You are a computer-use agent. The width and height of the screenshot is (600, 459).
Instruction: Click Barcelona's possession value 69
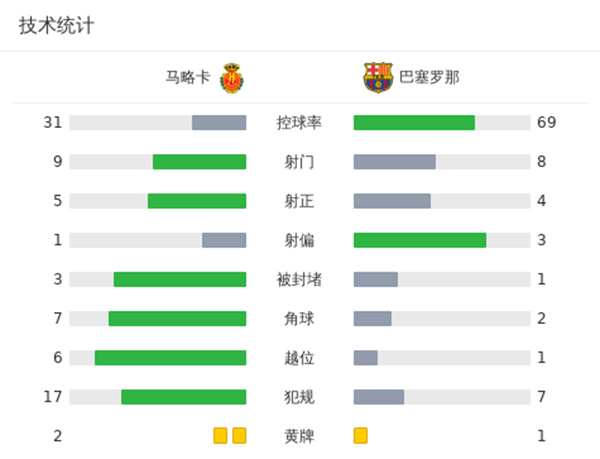click(546, 123)
